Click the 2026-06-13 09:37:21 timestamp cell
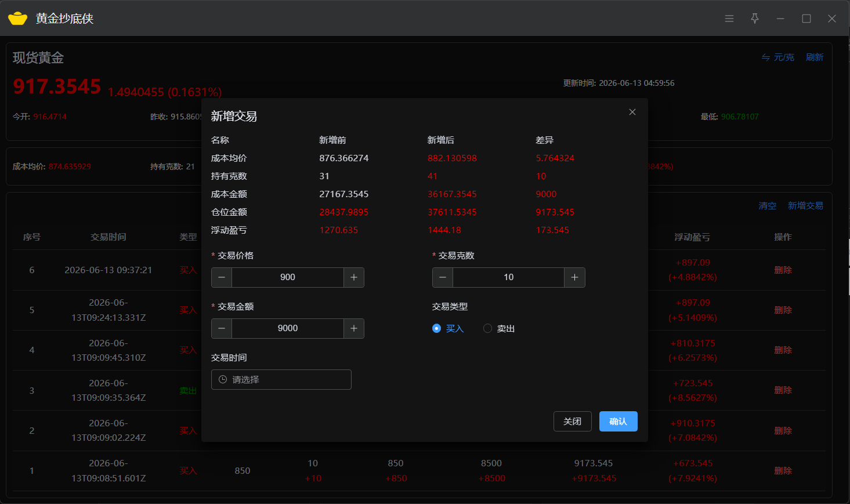Viewport: 850px width, 504px height. (108, 270)
